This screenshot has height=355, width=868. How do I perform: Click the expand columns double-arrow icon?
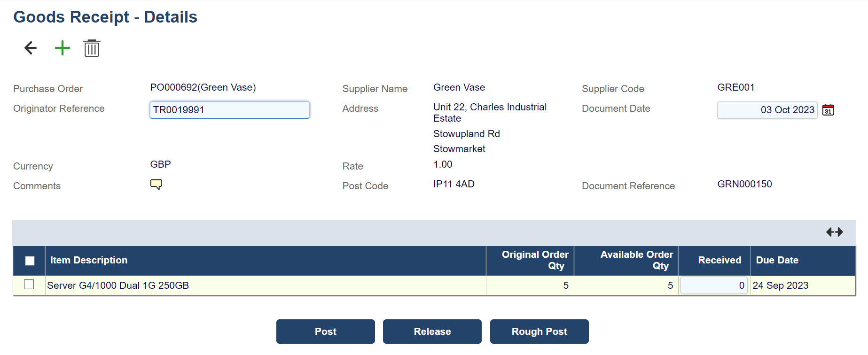click(834, 232)
